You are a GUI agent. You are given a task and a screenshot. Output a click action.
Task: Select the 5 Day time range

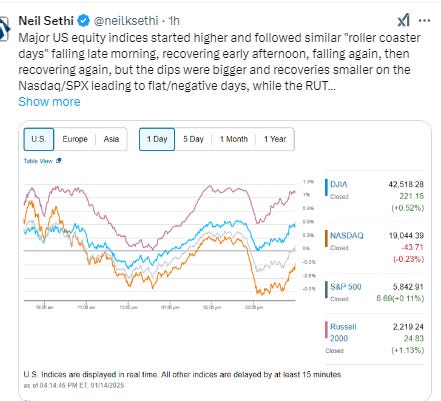pyautogui.click(x=193, y=139)
